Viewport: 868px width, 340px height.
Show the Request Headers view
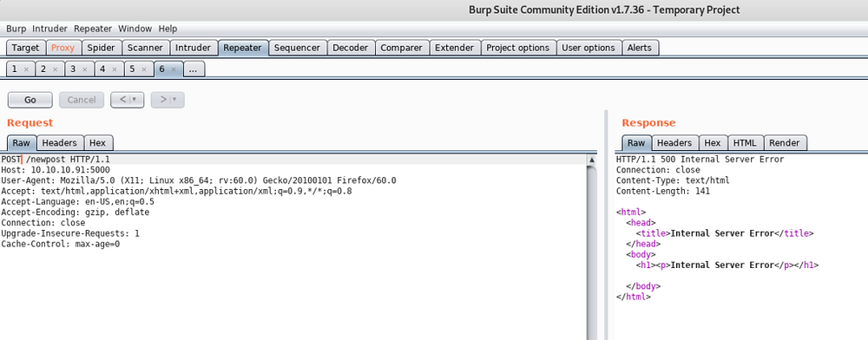point(60,142)
